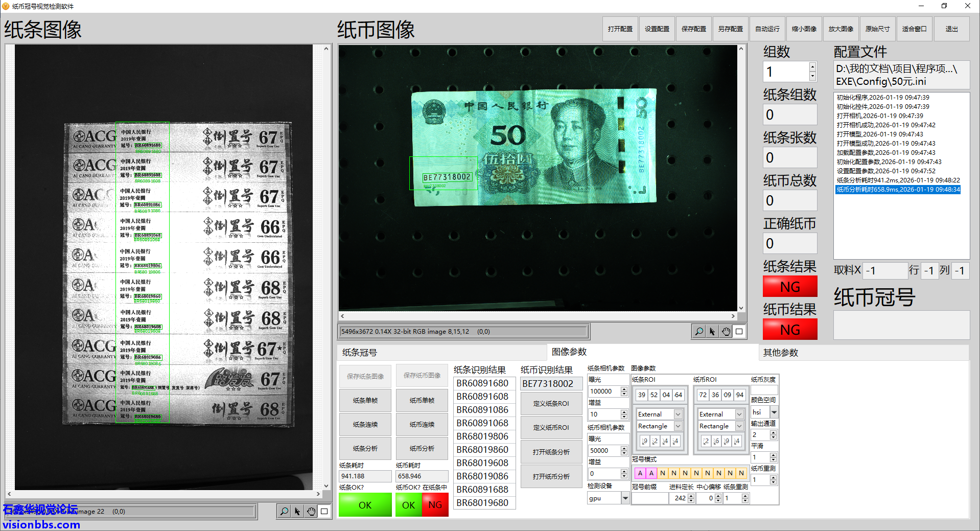
Task: Switch to the 纸条冠号 tab
Action: tap(360, 353)
